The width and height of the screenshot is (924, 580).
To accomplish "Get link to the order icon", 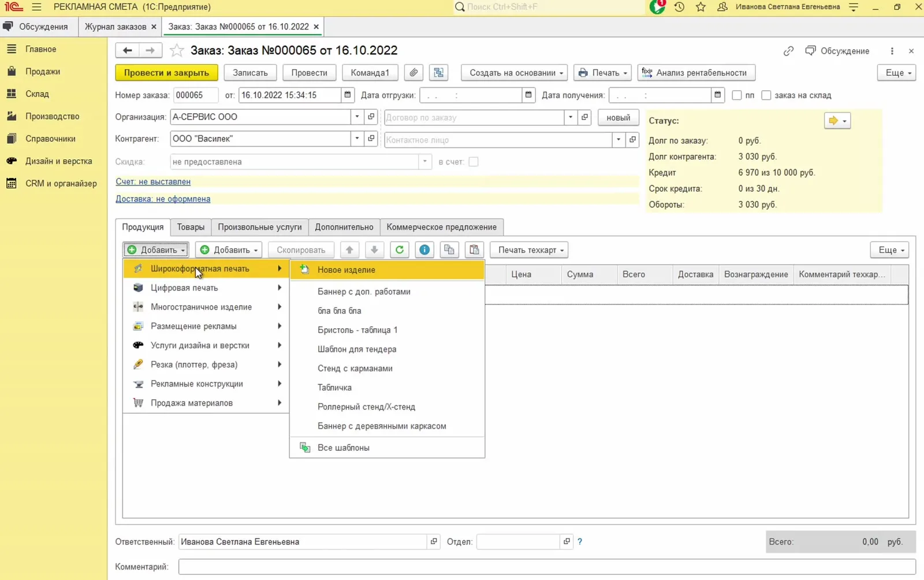I will 788,51.
